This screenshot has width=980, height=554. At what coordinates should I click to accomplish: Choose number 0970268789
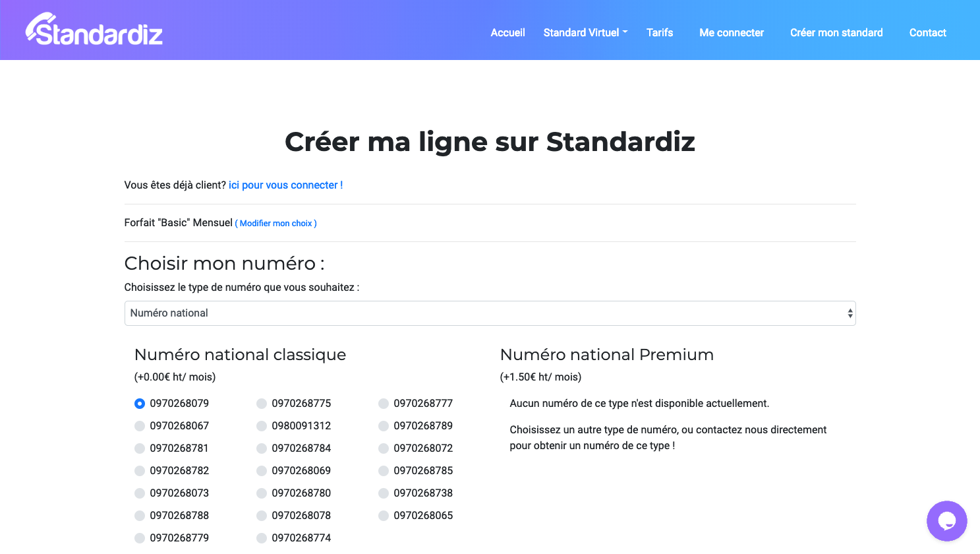384,426
